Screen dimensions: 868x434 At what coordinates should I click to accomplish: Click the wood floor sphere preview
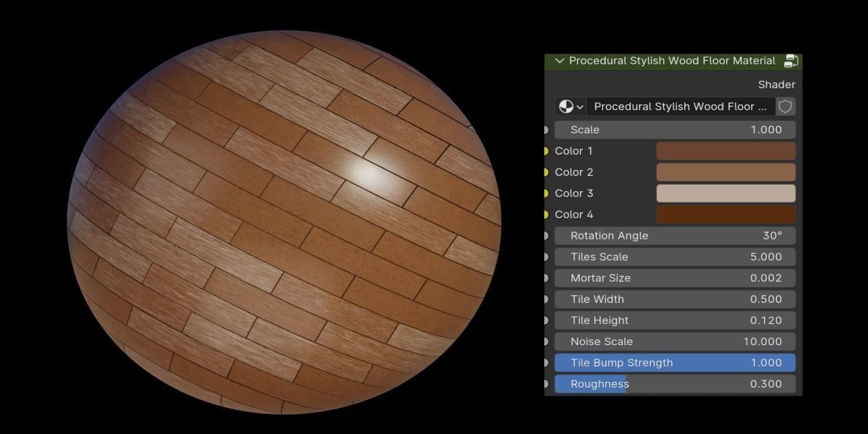(x=284, y=222)
